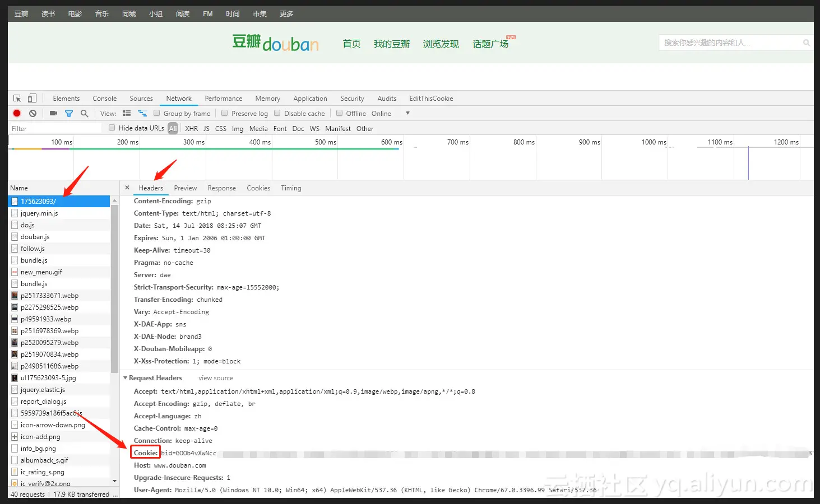Toggle the blue filter funnel icon
This screenshot has width=820, height=504.
pos(69,113)
